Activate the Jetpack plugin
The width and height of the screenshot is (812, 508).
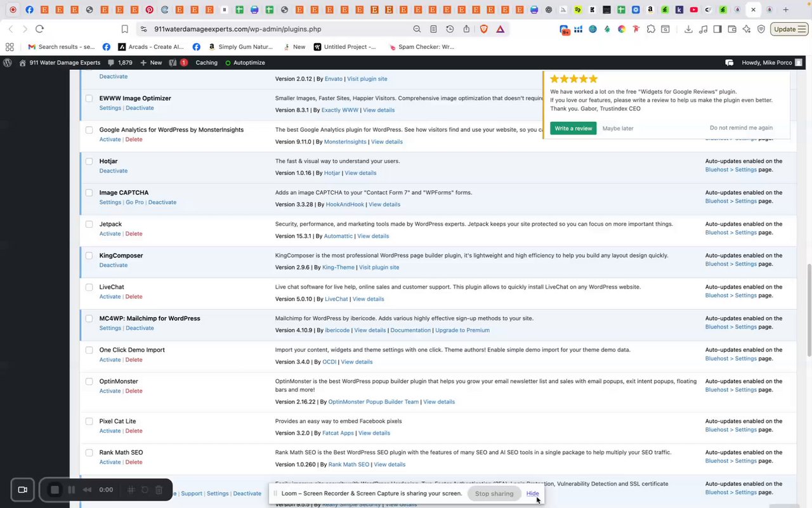coord(110,234)
